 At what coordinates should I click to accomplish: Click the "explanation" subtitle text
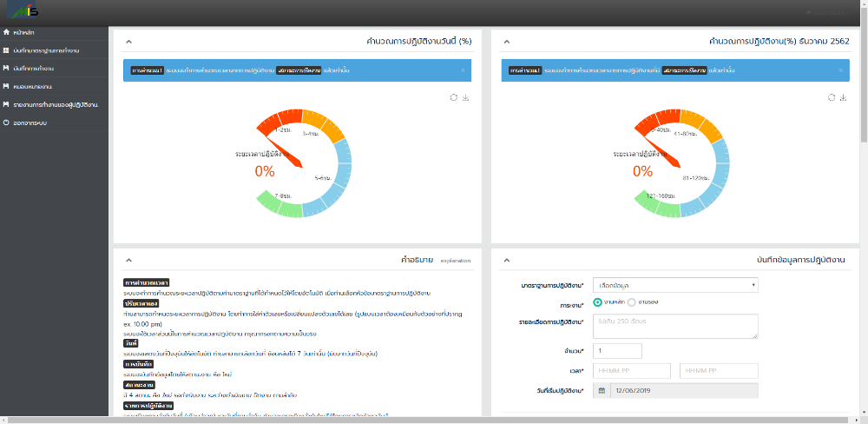point(456,261)
